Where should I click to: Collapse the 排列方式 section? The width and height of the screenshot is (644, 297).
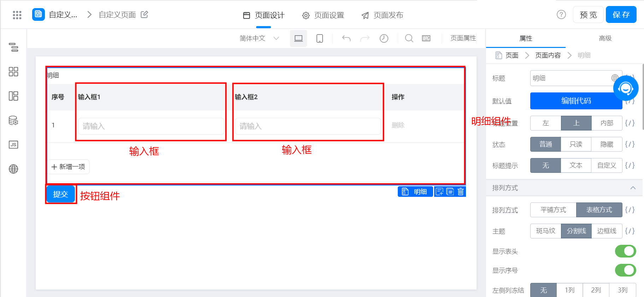click(633, 188)
